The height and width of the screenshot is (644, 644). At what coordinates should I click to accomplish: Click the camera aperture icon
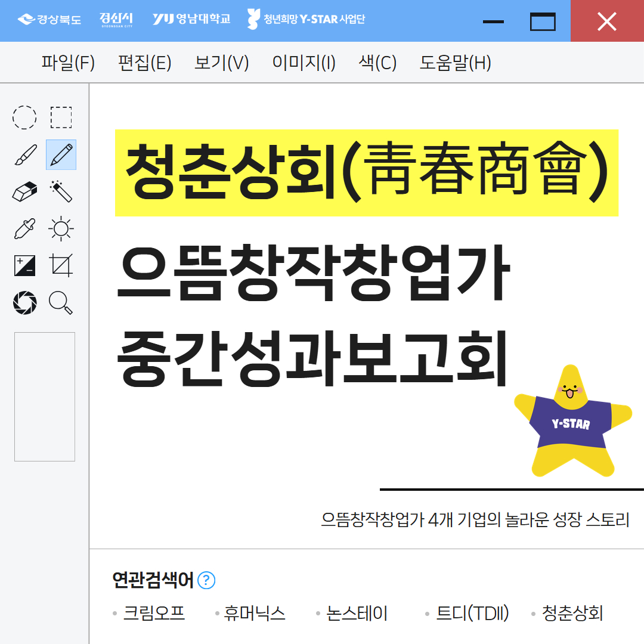[24, 302]
